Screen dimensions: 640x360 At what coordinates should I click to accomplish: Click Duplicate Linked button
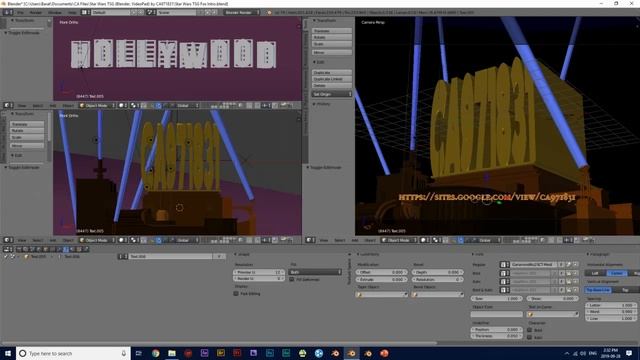(x=331, y=79)
